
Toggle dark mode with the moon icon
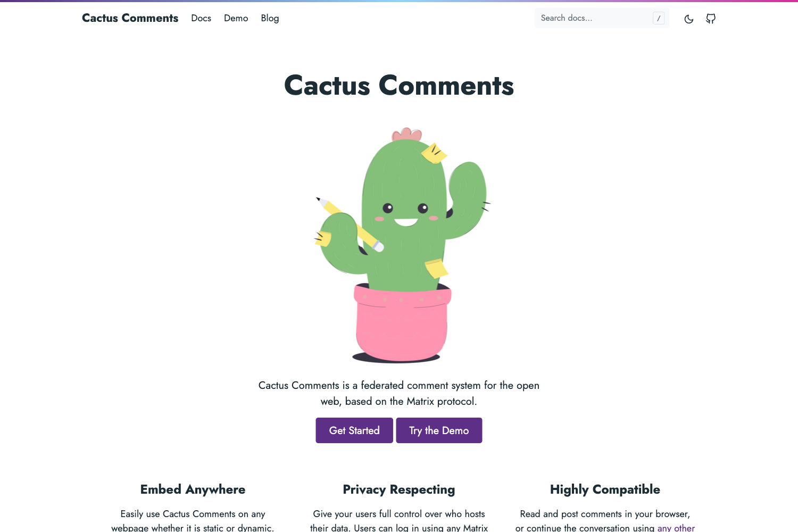pos(688,18)
